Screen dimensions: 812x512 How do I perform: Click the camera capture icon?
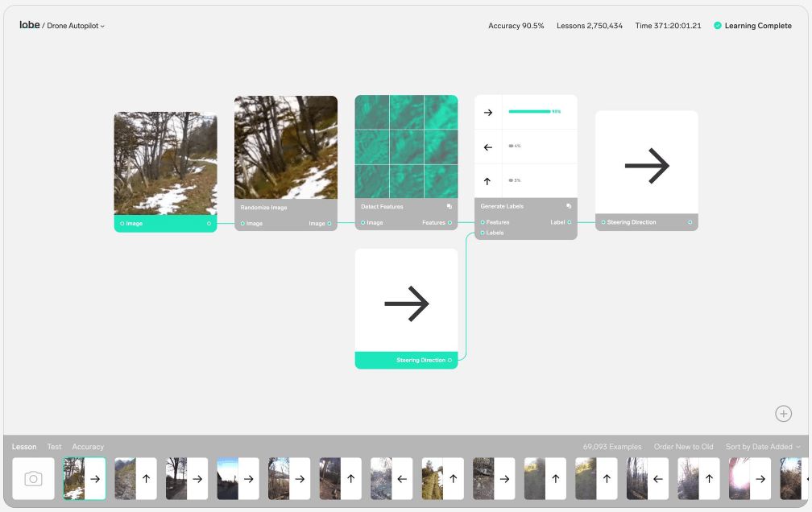pos(33,479)
